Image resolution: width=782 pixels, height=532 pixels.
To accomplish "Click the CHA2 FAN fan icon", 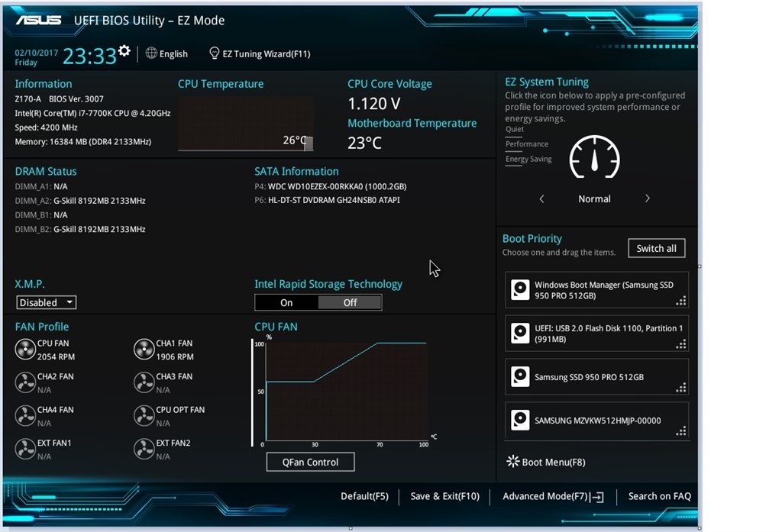I will [25, 382].
